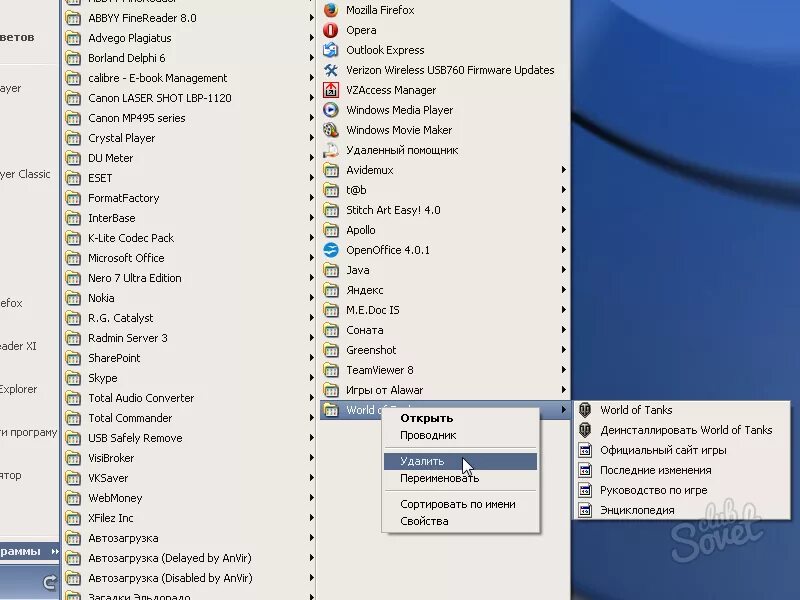Select Удалить in the context menu
This screenshot has width=800, height=600.
[460, 461]
